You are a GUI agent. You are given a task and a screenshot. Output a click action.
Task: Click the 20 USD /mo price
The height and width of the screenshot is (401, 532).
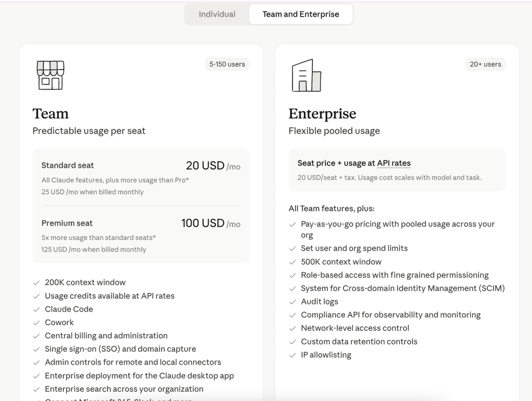coord(213,166)
